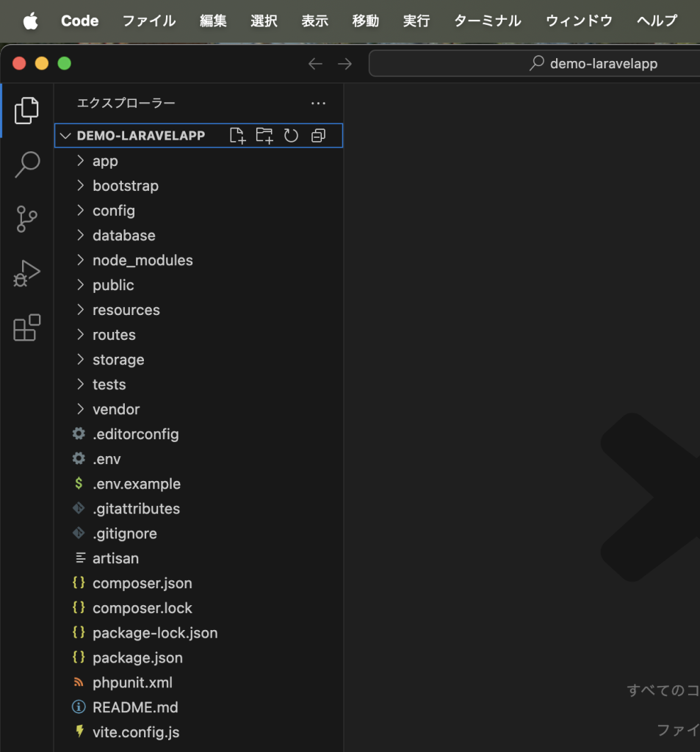700x752 pixels.
Task: Open the Apple menu
Action: pos(30,21)
